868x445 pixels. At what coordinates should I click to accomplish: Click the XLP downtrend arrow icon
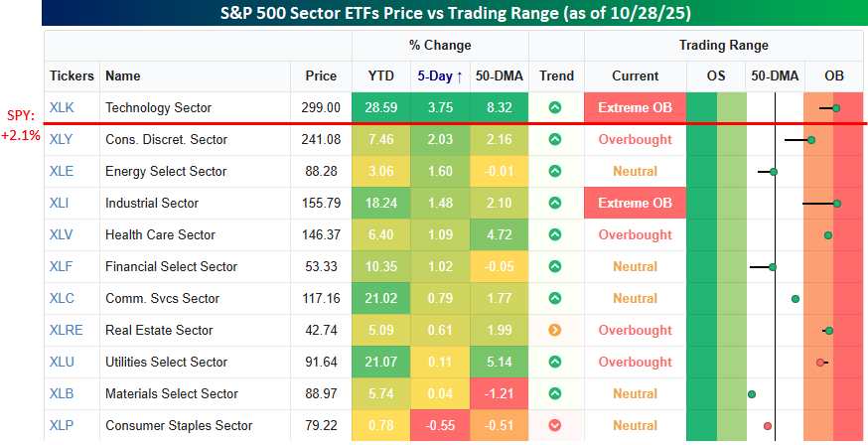(555, 425)
